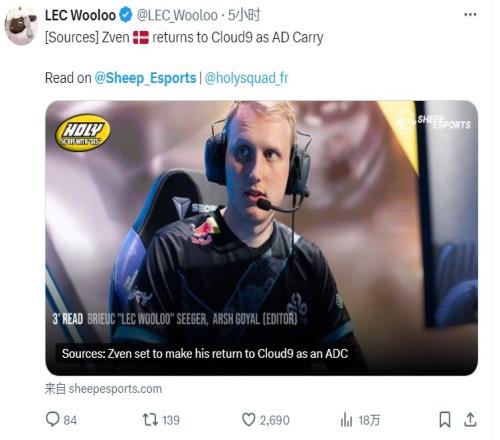Click the 139 reposts count
500x440 pixels.
[170, 420]
